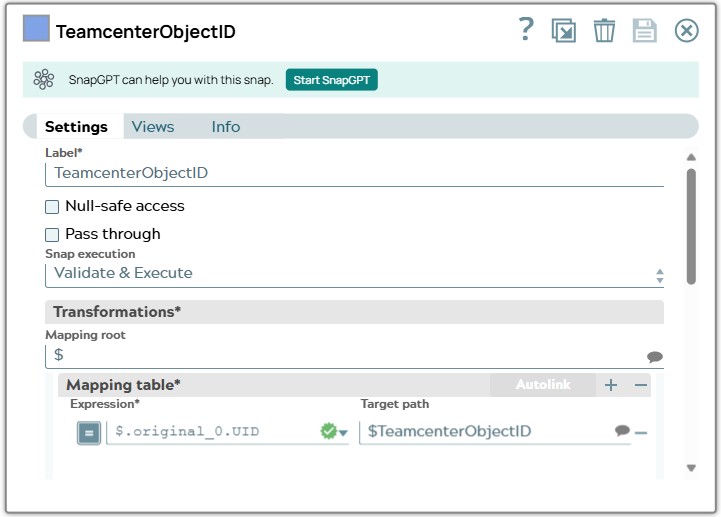Click the Transformations section header
This screenshot has width=721, height=517.
pos(354,312)
